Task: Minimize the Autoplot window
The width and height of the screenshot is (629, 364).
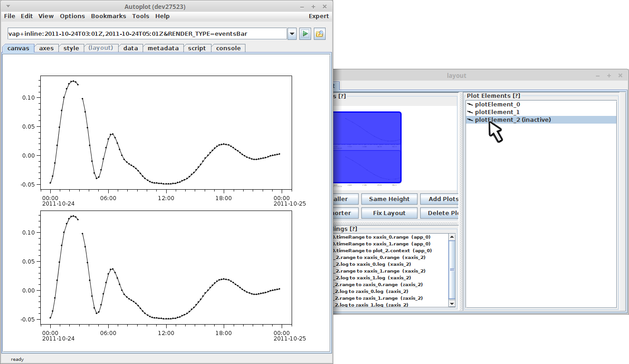Action: (302, 6)
